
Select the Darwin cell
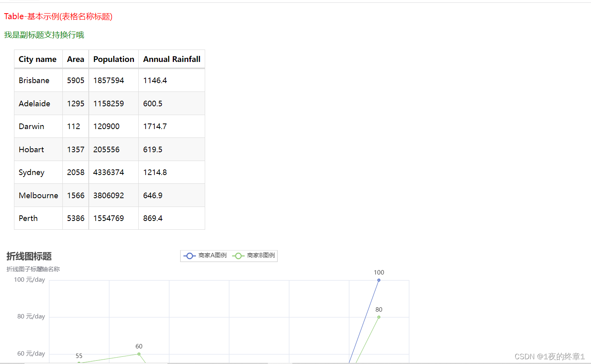pyautogui.click(x=38, y=126)
